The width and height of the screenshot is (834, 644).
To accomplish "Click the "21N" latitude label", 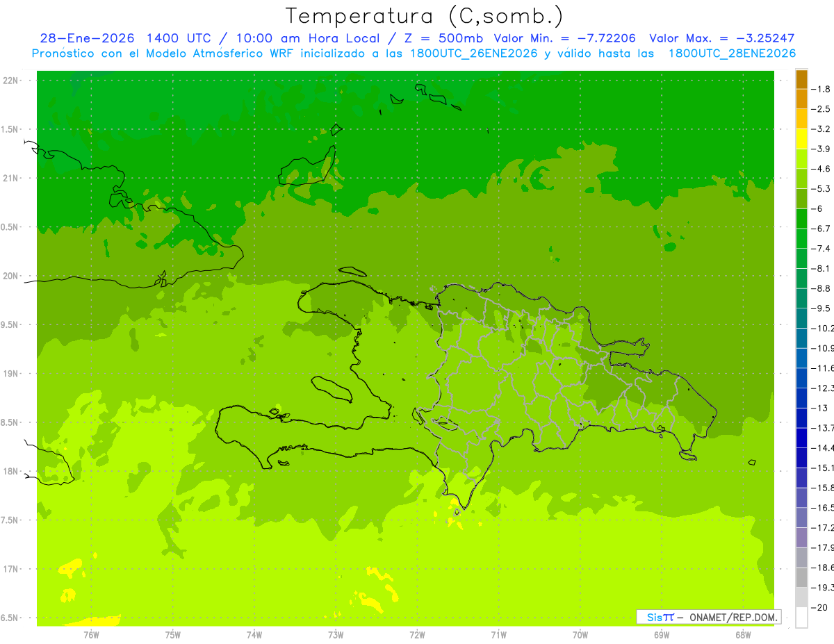I will coord(10,178).
